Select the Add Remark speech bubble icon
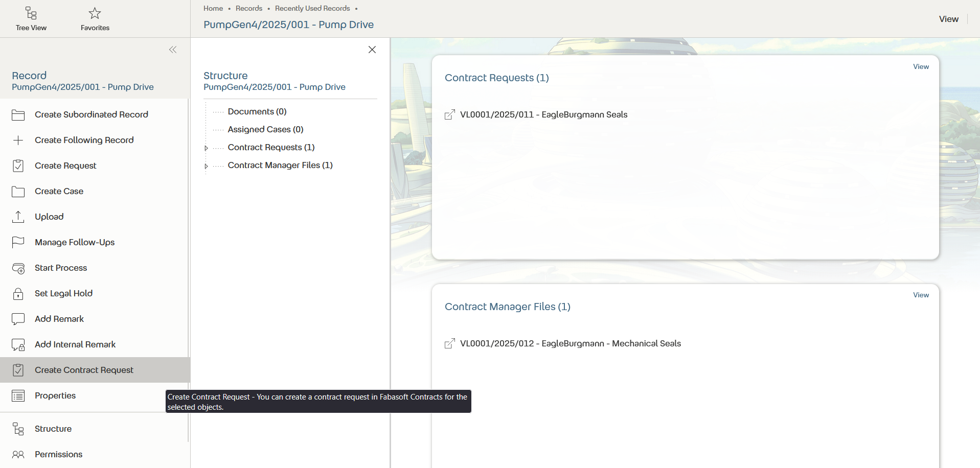The height and width of the screenshot is (468, 980). pyautogui.click(x=18, y=319)
